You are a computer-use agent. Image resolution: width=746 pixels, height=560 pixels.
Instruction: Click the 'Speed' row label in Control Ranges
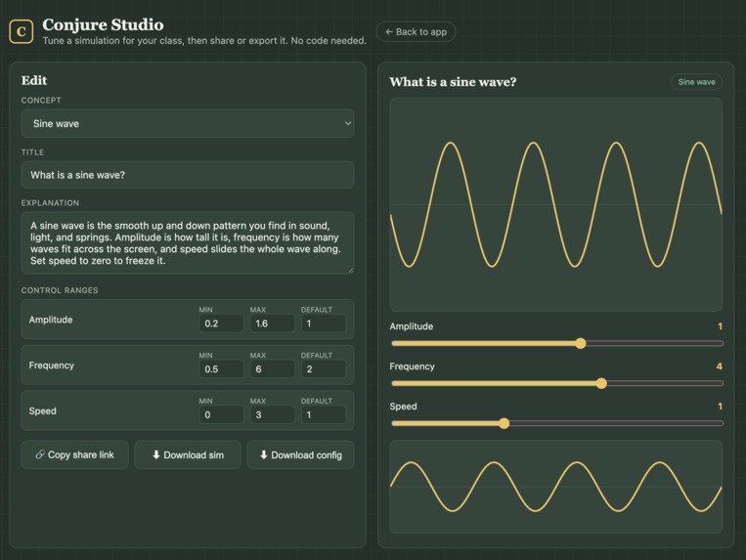coord(42,410)
